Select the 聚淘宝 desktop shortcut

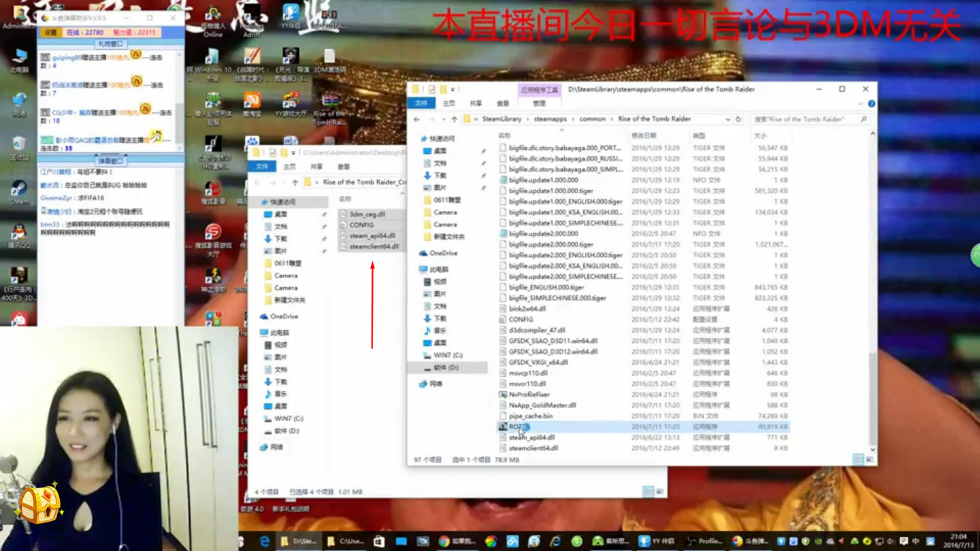pos(252,105)
